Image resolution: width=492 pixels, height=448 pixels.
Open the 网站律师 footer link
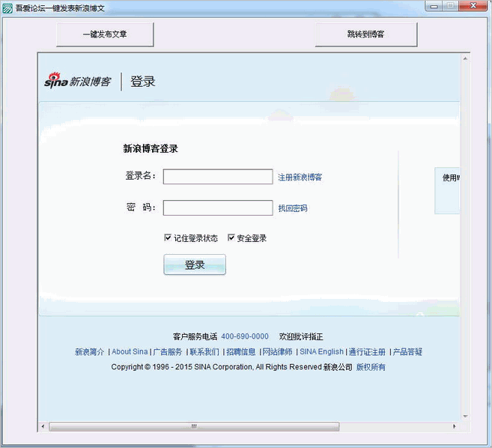click(277, 351)
